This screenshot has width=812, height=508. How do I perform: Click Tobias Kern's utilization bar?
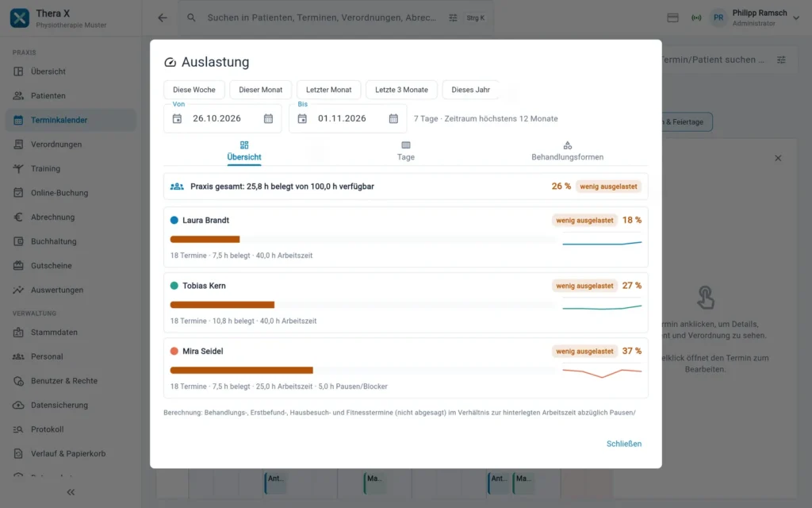tap(363, 305)
